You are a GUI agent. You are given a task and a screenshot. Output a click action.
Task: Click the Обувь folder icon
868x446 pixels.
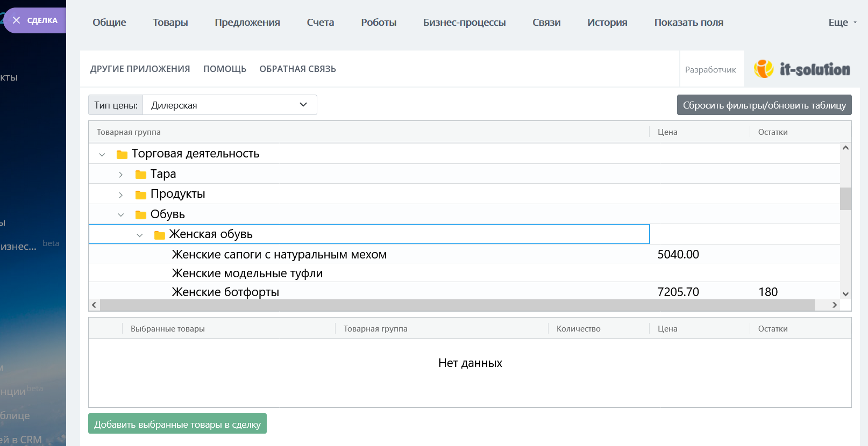(141, 215)
